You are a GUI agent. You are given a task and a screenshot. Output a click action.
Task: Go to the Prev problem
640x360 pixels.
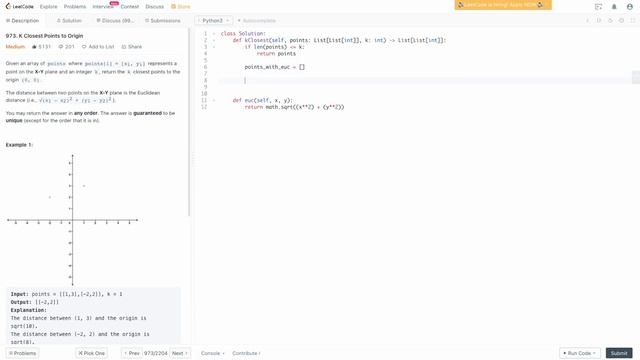click(x=131, y=353)
